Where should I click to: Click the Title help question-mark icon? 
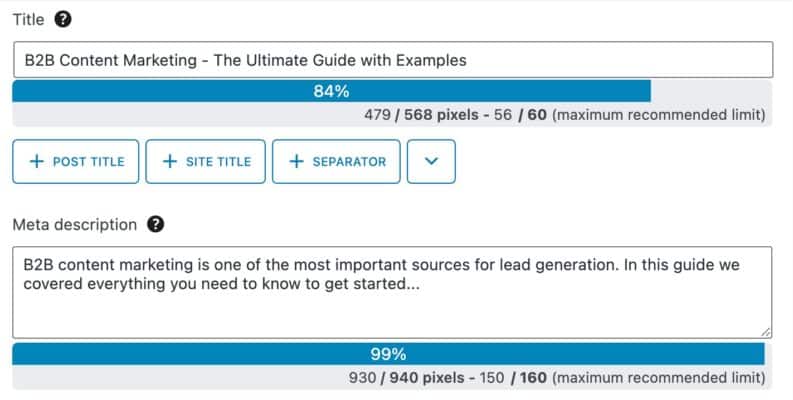[x=63, y=20]
